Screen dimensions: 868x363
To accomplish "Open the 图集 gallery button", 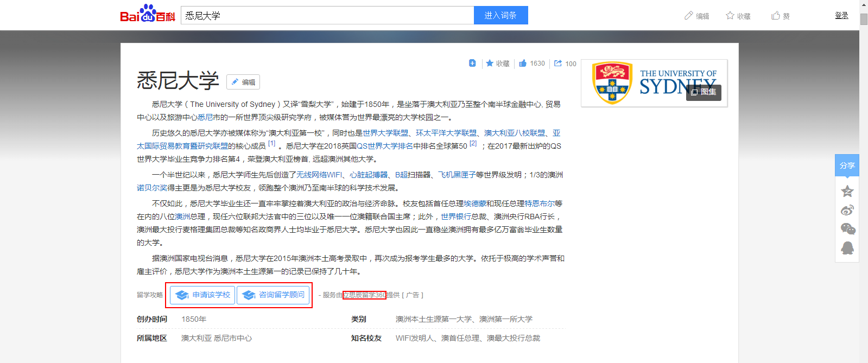I will [x=704, y=92].
